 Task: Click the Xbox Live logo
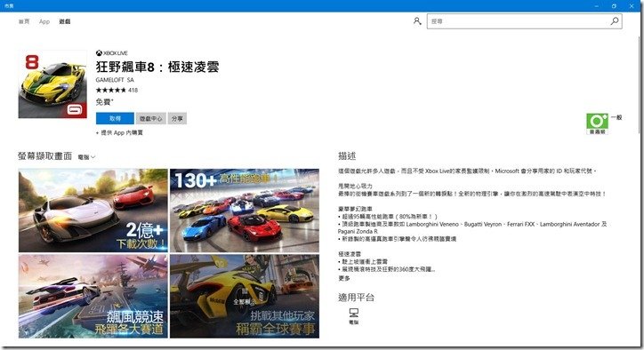(x=112, y=53)
